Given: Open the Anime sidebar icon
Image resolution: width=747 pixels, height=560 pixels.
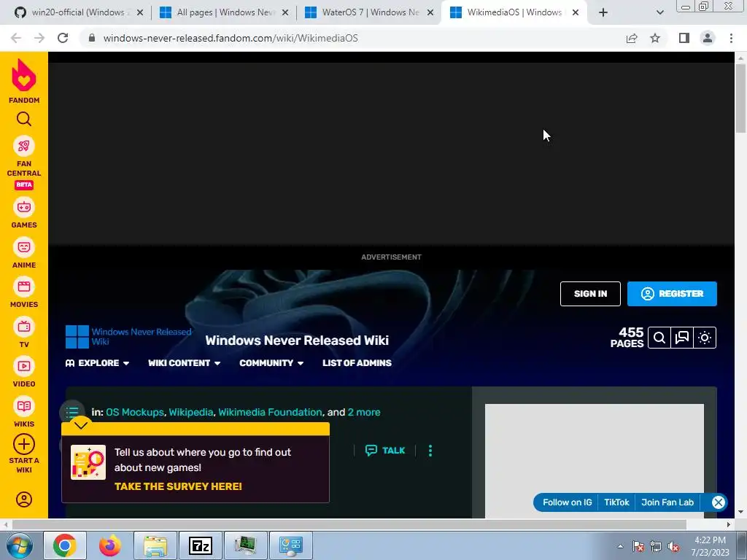Looking at the screenshot, I should coord(24,248).
